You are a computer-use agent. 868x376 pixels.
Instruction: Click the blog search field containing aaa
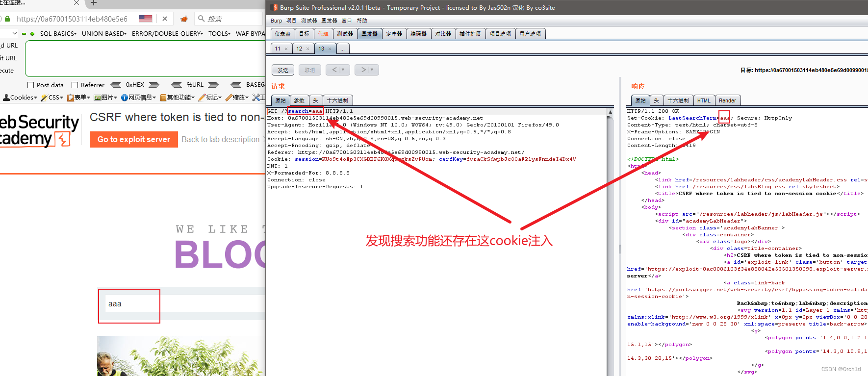click(x=186, y=304)
